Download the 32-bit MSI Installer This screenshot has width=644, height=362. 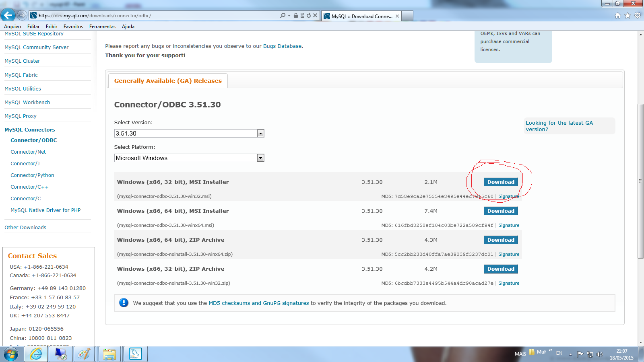(x=501, y=182)
